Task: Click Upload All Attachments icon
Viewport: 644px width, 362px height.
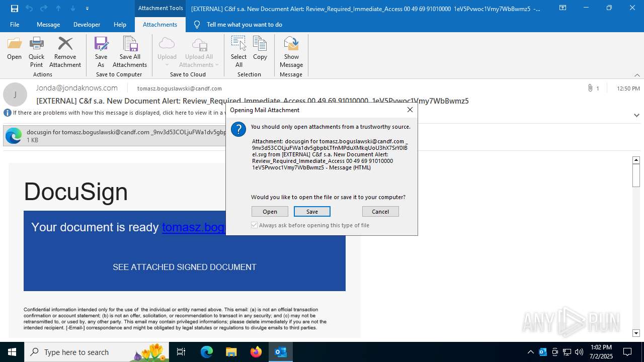Action: click(x=199, y=43)
